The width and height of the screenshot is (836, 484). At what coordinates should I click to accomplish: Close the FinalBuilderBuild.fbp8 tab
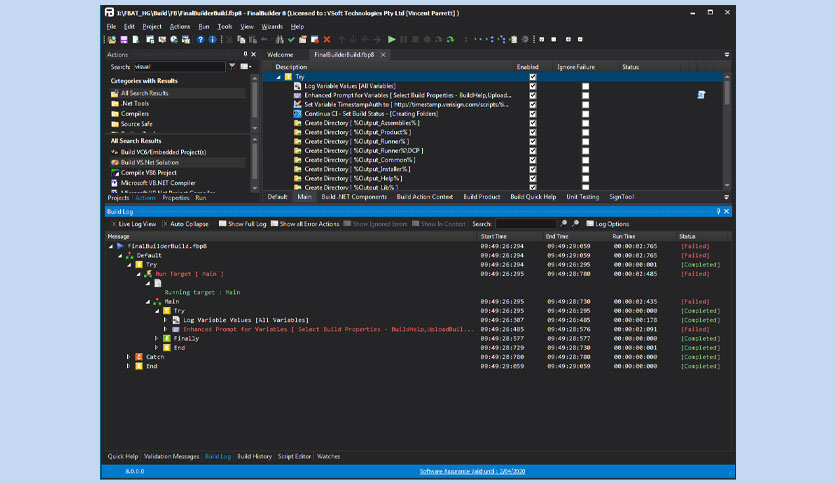point(383,54)
